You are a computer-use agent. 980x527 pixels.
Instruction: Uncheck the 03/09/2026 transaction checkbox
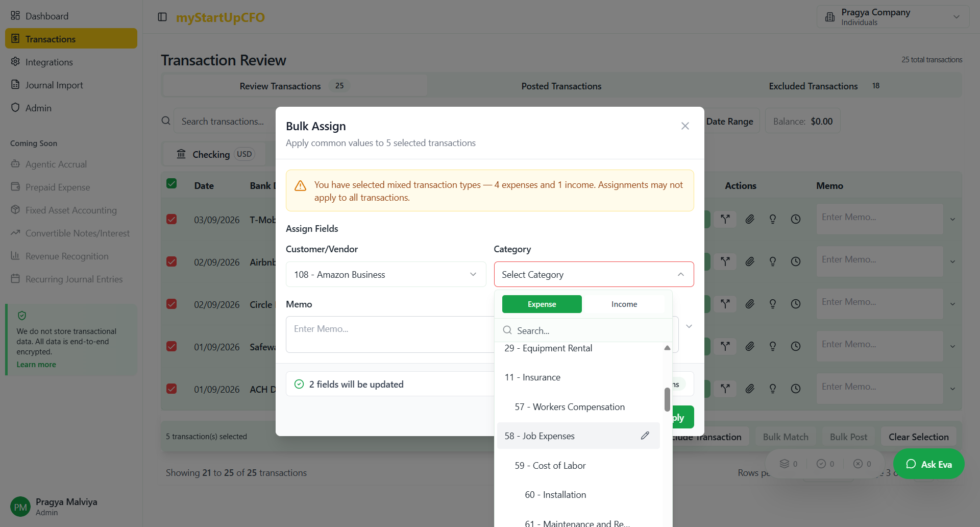[171, 219]
